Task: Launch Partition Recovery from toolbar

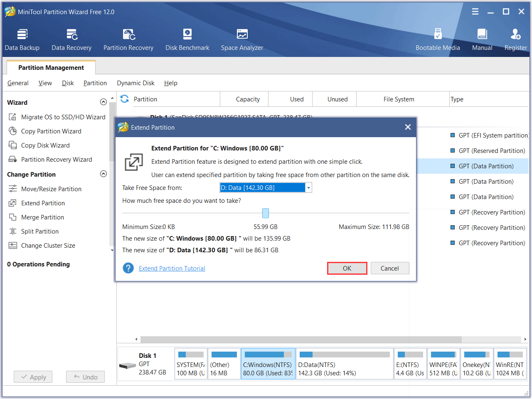Action: (x=128, y=40)
